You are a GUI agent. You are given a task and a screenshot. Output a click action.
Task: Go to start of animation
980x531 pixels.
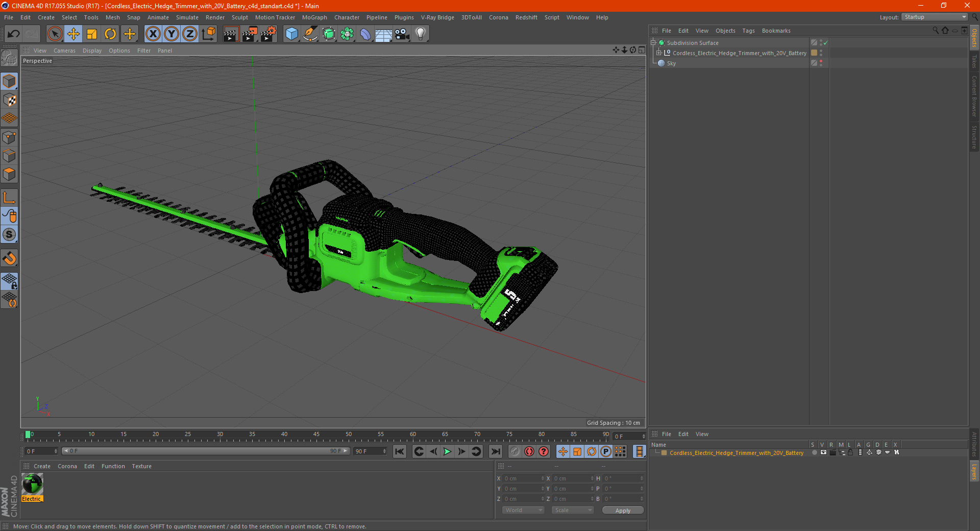click(400, 451)
